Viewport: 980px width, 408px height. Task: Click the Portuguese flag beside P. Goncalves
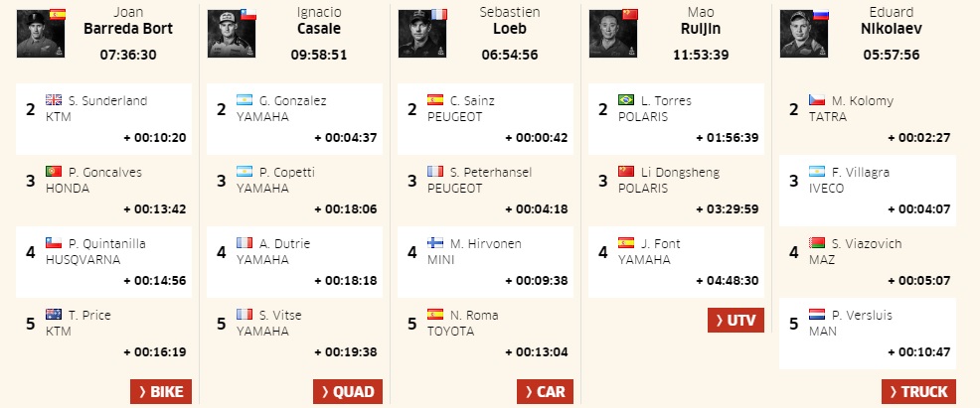coord(55,172)
